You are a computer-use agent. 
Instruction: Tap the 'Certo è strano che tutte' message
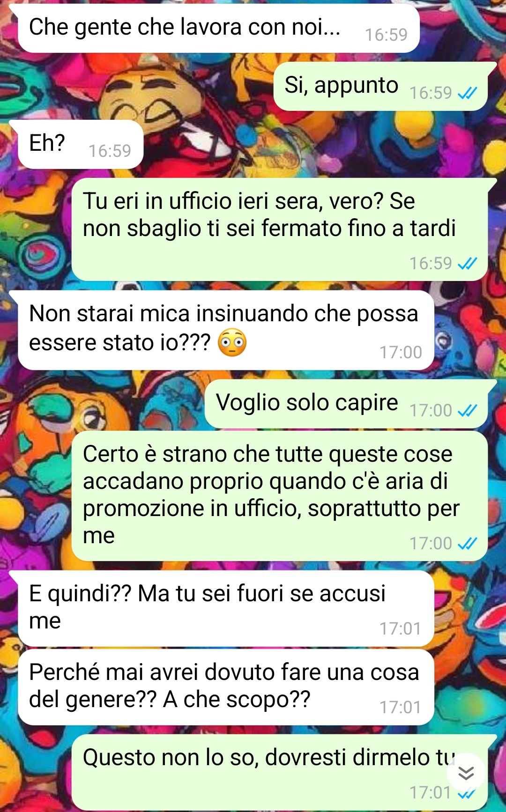coord(280,496)
